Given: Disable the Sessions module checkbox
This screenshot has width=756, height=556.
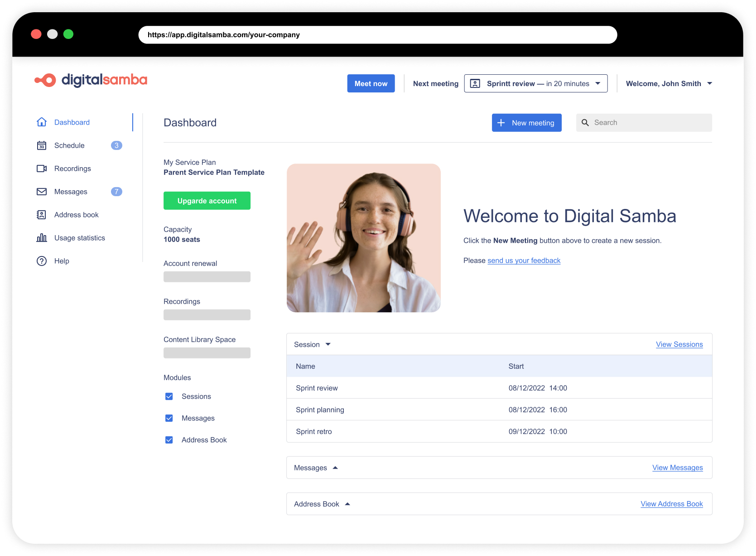Looking at the screenshot, I should coord(169,396).
